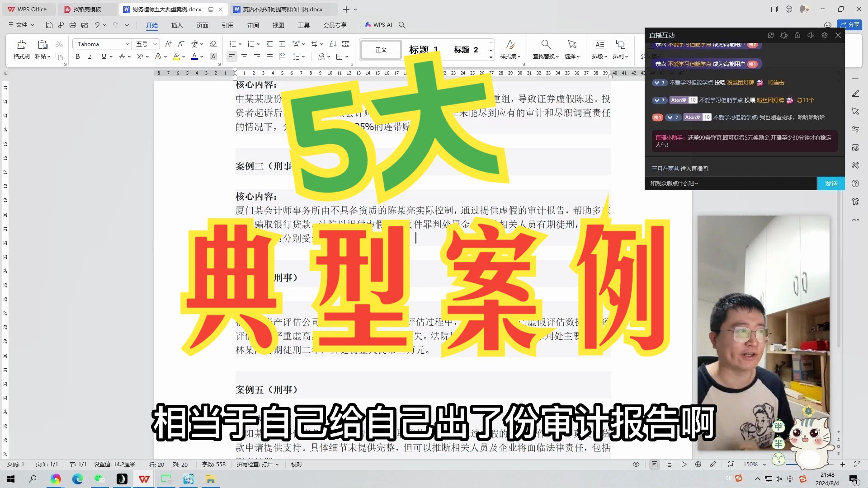This screenshot has width=868, height=488.
Task: Expand the 拼写检查 spell check dropdown
Action: point(277,465)
